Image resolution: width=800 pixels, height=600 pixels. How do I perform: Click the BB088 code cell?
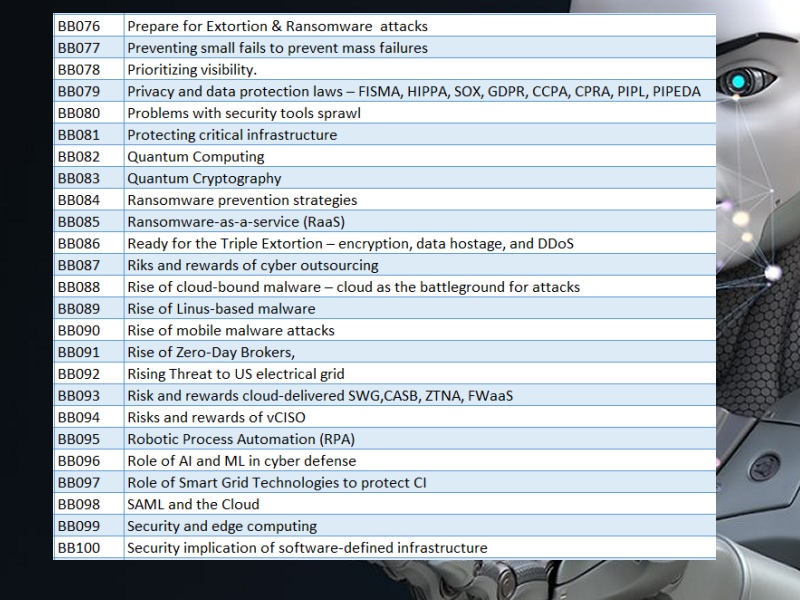coord(79,287)
